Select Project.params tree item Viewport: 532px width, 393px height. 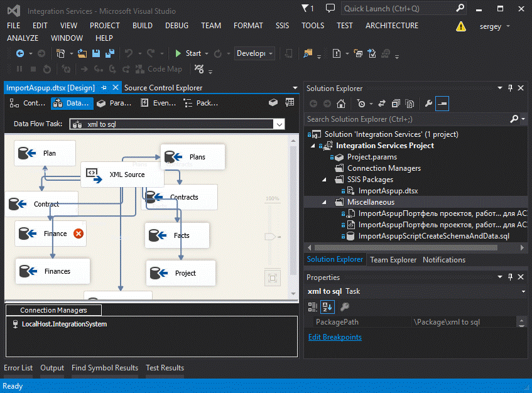(x=372, y=157)
